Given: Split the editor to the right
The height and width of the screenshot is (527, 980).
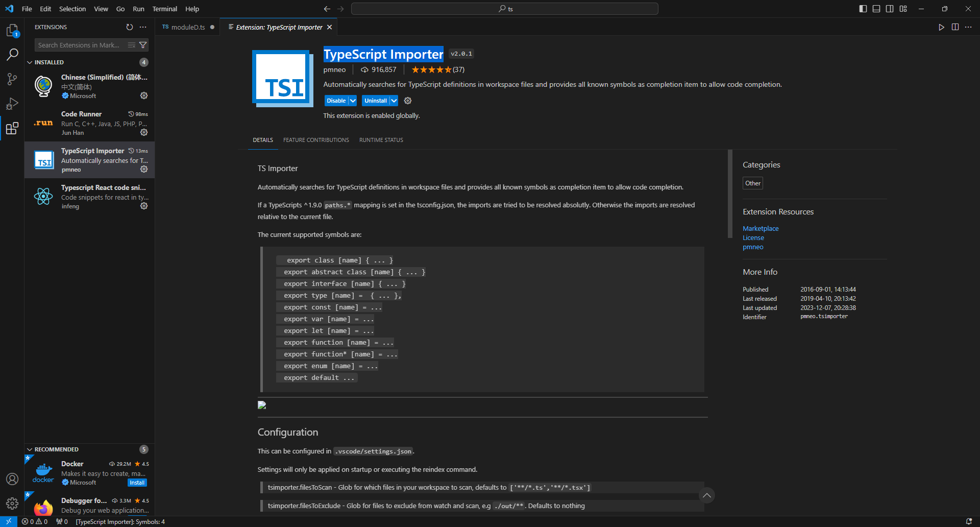Looking at the screenshot, I should 955,27.
